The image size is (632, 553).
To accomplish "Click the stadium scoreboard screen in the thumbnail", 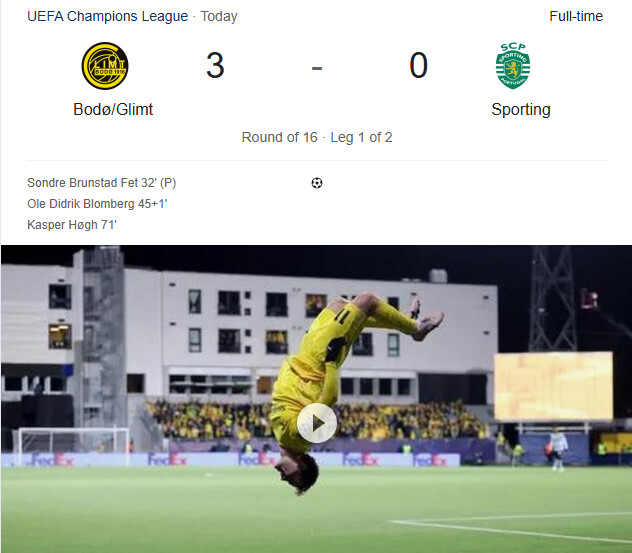I will pyautogui.click(x=553, y=386).
